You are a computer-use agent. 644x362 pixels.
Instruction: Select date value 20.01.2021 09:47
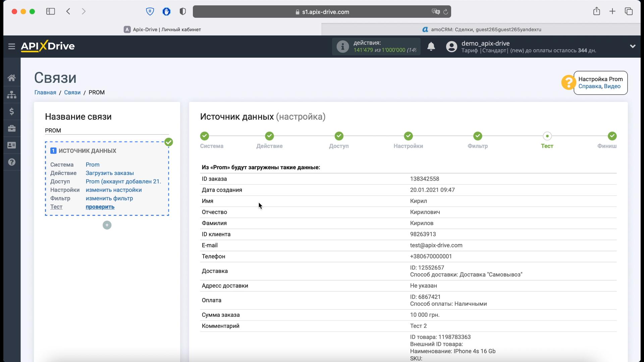tap(432, 190)
